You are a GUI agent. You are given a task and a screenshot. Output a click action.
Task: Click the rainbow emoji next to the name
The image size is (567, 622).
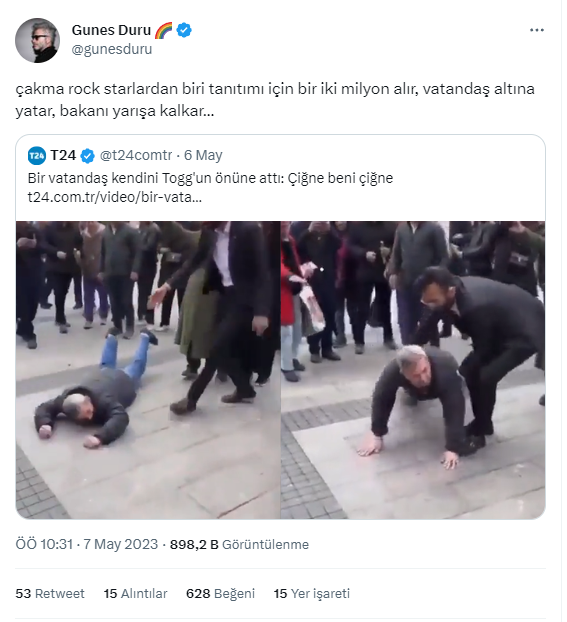(163, 30)
